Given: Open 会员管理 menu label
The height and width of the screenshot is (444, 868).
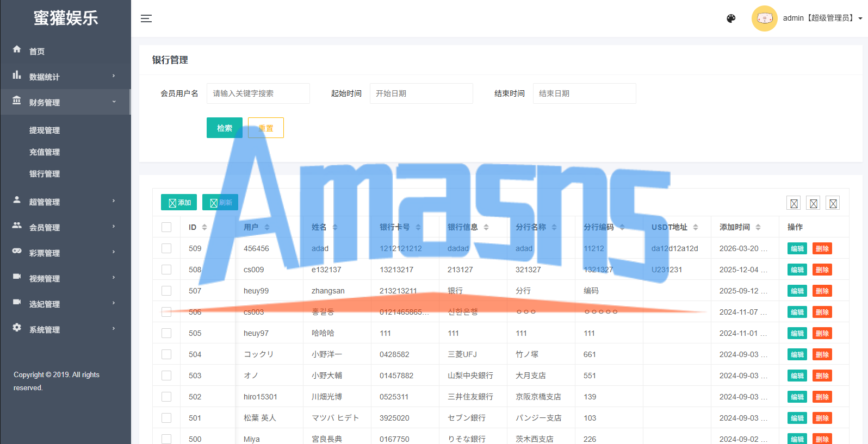Looking at the screenshot, I should pos(45,228).
